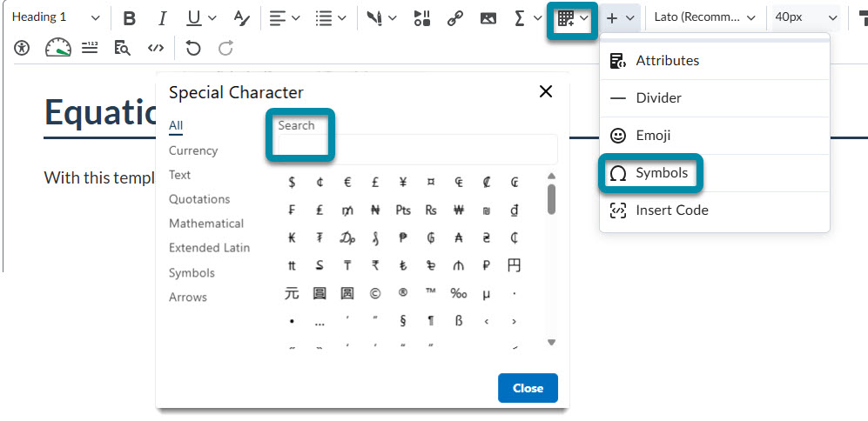Select the Currency character category
This screenshot has height=421, width=868.
coord(193,150)
